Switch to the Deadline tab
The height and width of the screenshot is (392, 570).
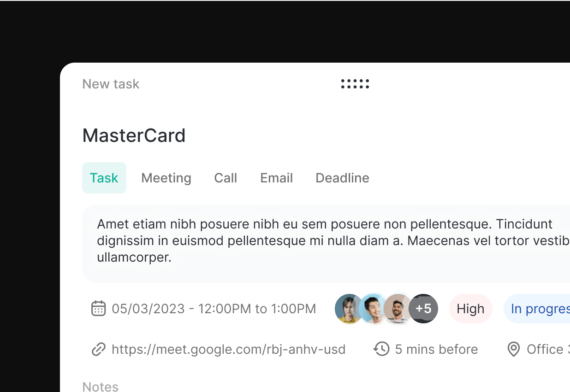click(x=342, y=178)
